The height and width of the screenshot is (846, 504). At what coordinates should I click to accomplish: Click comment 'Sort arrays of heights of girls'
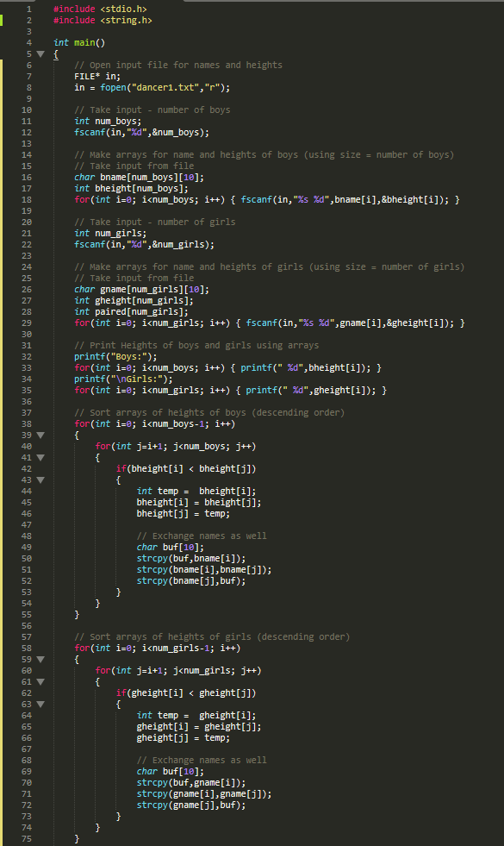213,637
